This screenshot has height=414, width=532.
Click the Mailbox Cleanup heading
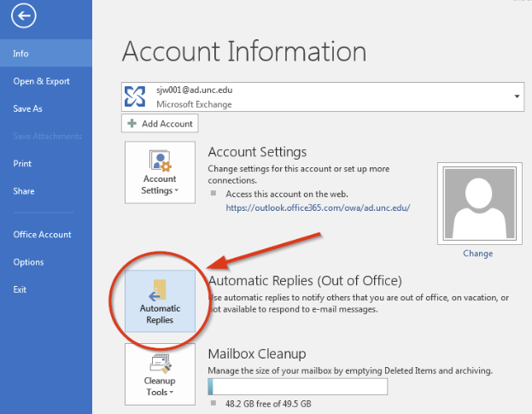click(257, 354)
